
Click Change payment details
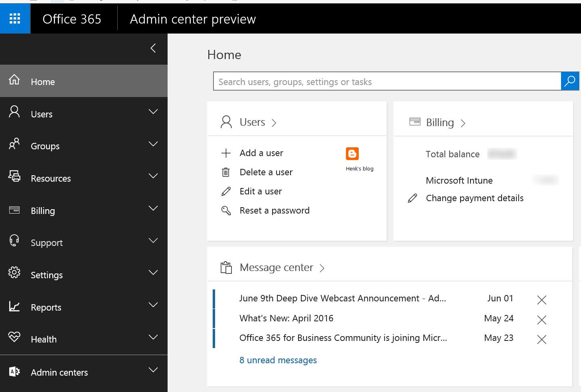pyautogui.click(x=474, y=198)
